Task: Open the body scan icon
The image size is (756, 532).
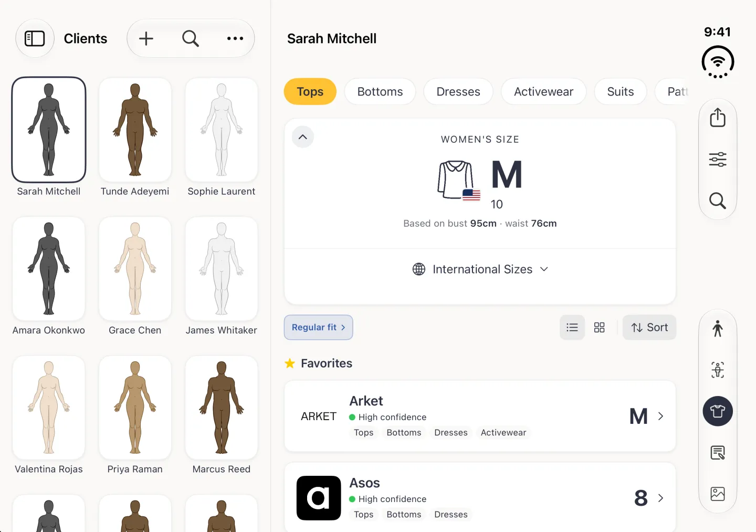Action: pyautogui.click(x=718, y=370)
